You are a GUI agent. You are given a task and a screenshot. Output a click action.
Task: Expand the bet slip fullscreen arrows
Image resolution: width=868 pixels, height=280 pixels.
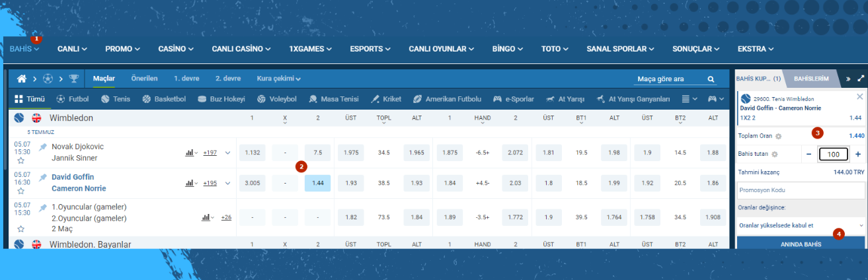(x=861, y=78)
